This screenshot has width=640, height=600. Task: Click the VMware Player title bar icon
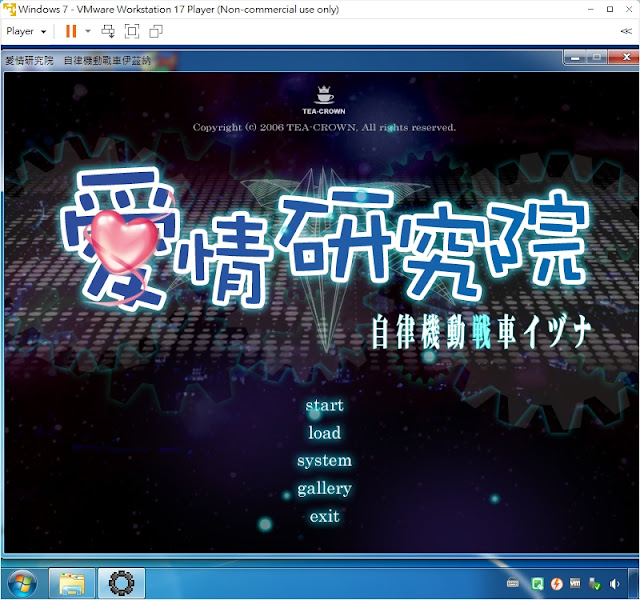pyautogui.click(x=9, y=9)
